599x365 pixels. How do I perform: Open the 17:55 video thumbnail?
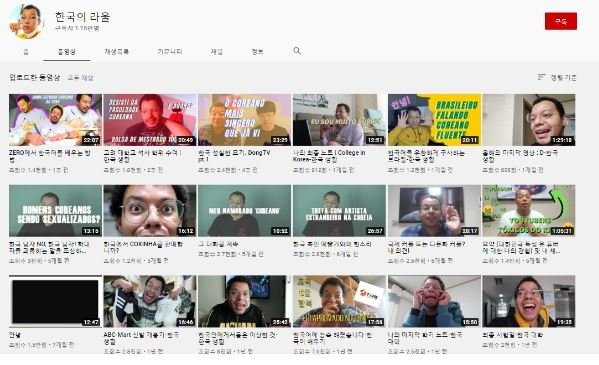(339, 301)
